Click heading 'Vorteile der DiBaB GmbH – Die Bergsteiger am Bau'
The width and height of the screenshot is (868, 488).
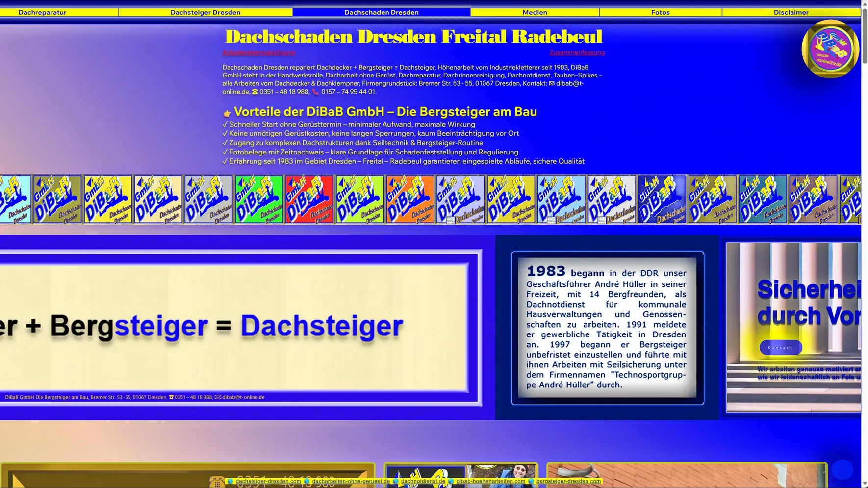(385, 112)
